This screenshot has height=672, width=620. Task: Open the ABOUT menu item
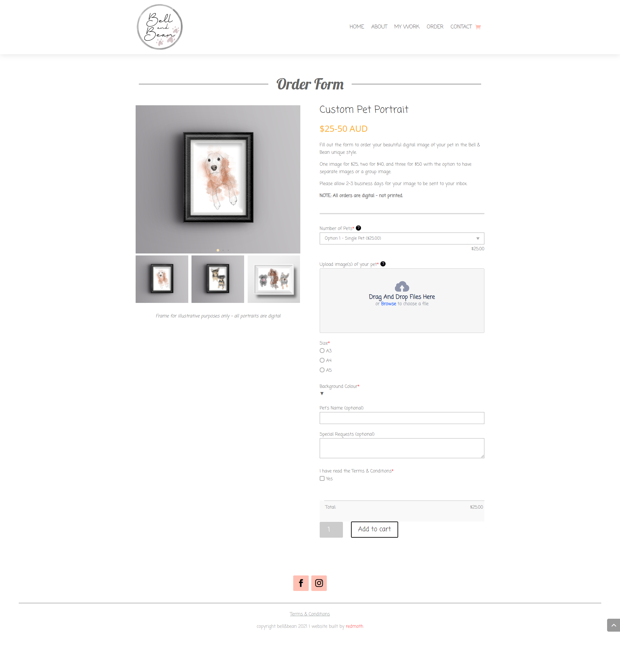[379, 26]
